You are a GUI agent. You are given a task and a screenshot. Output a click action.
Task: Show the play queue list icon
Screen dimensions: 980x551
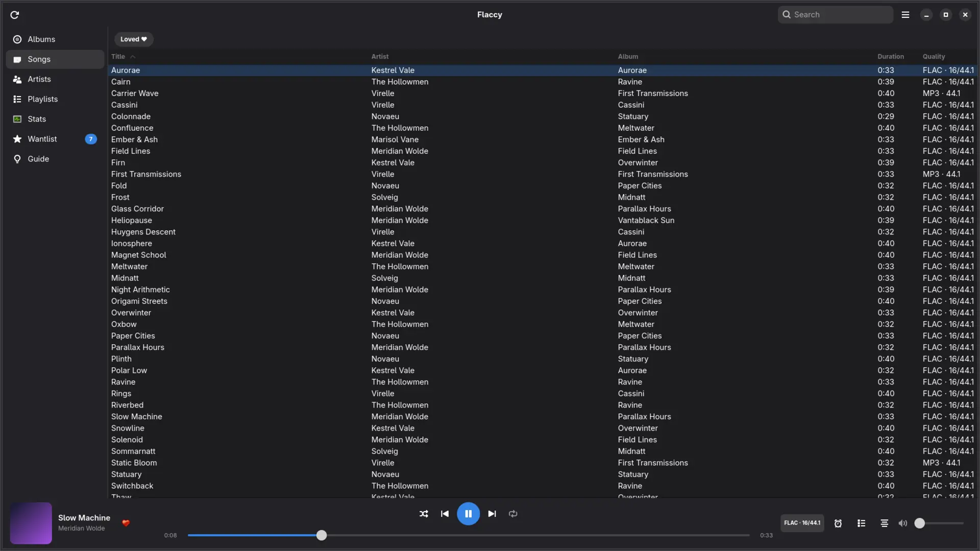(862, 523)
